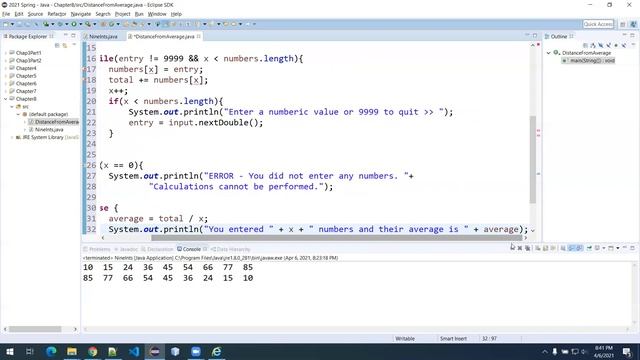Open the Java perspective button at top right

(x=633, y=24)
